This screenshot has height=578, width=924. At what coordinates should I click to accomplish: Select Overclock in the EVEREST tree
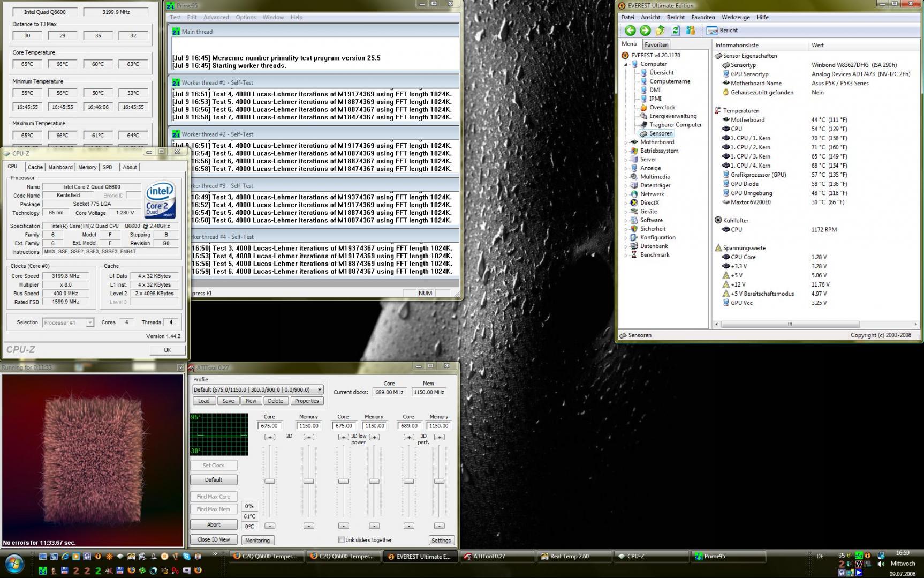tap(662, 107)
